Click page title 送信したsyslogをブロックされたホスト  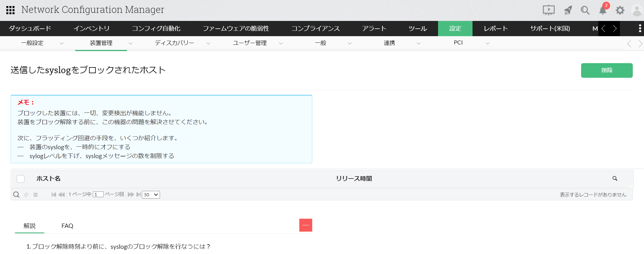pos(88,70)
